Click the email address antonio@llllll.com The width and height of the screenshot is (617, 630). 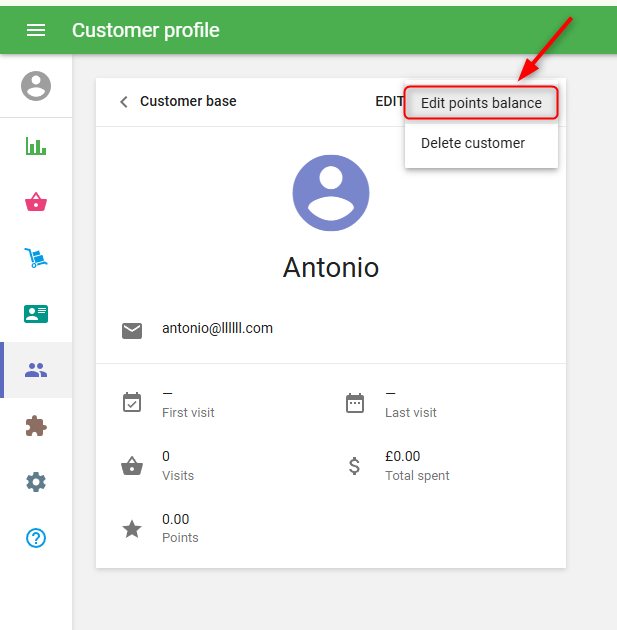[x=217, y=328]
